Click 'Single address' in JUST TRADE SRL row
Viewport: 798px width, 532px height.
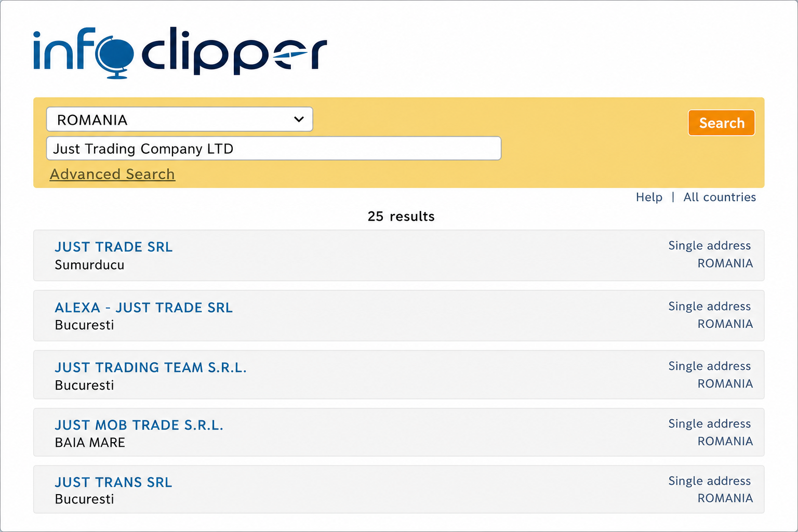click(x=710, y=246)
